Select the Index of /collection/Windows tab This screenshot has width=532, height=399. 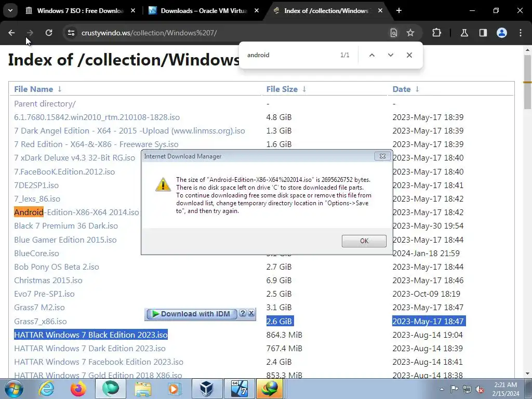326,10
